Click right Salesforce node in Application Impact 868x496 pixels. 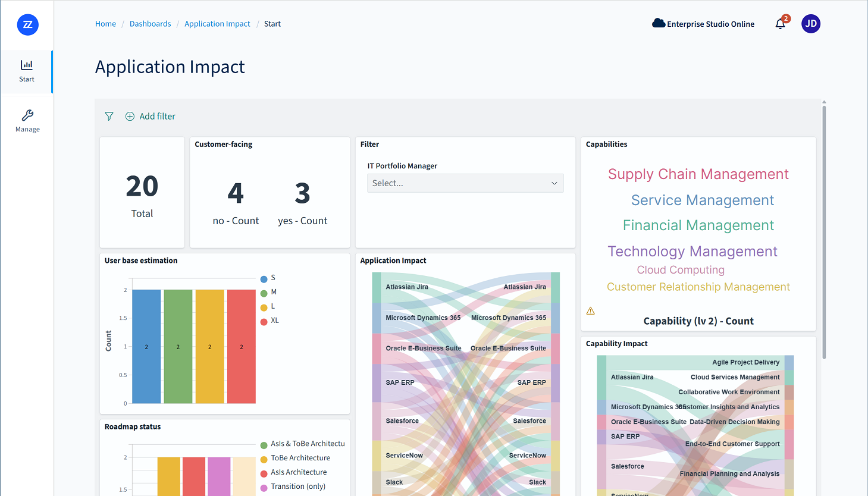click(x=555, y=421)
